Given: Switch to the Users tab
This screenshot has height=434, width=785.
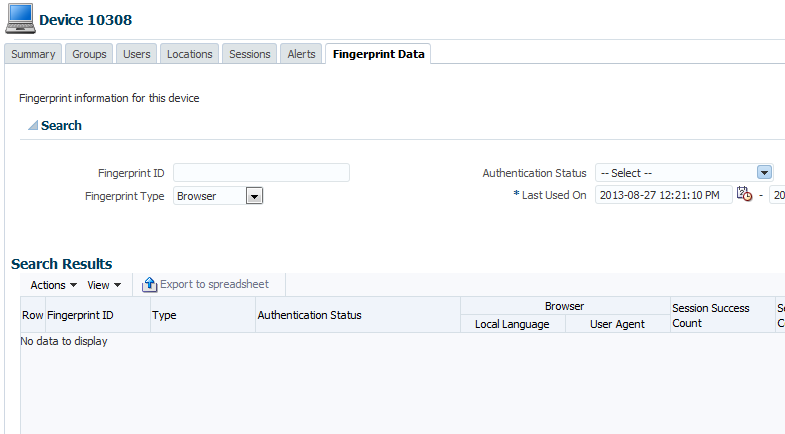Looking at the screenshot, I should tap(137, 54).
